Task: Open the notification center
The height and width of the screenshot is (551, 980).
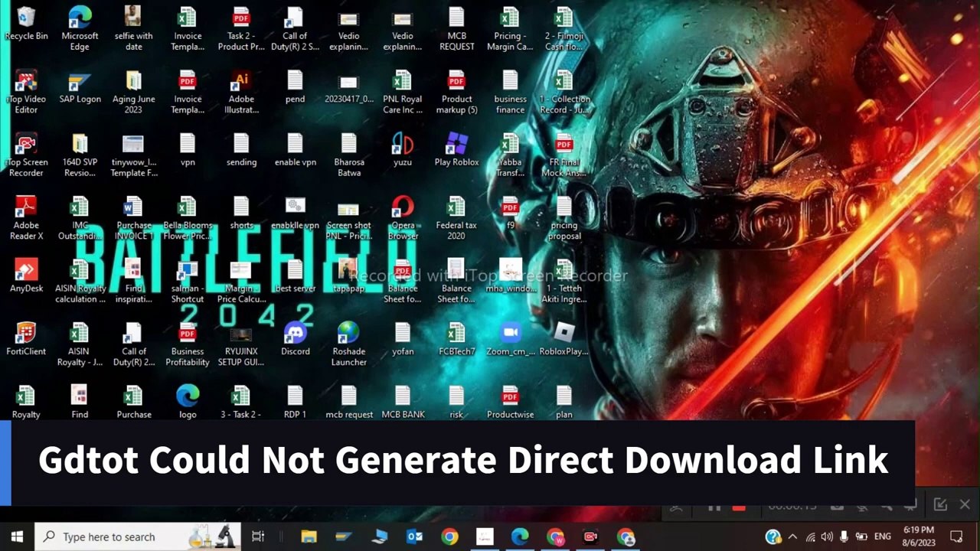Action: tap(956, 536)
